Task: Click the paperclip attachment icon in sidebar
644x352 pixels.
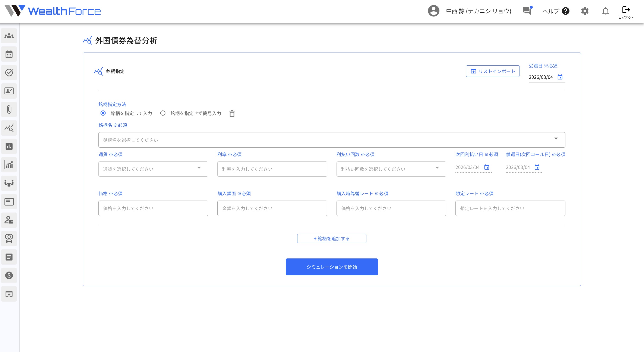Action: [x=9, y=109]
